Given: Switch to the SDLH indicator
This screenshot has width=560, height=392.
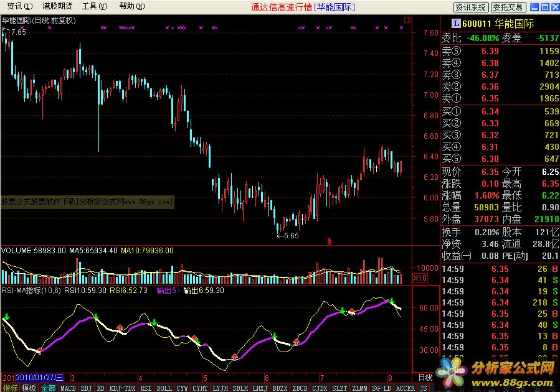Looking at the screenshot, I should tap(240, 388).
